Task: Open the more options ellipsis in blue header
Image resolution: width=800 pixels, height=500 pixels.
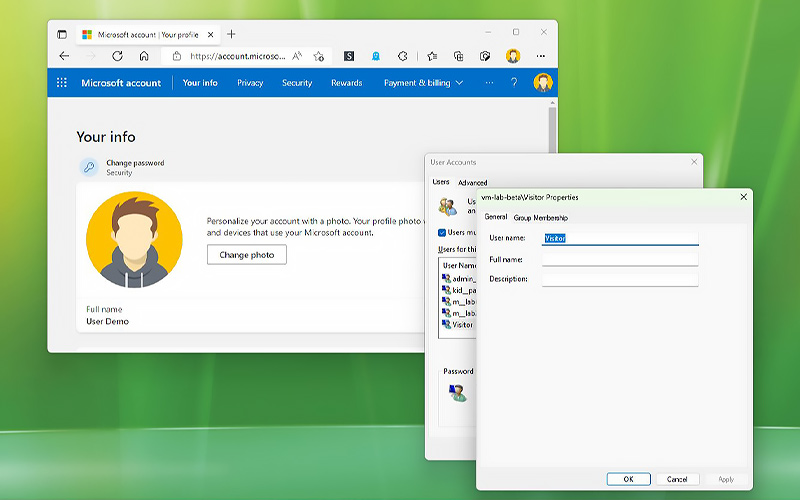Action: [489, 83]
